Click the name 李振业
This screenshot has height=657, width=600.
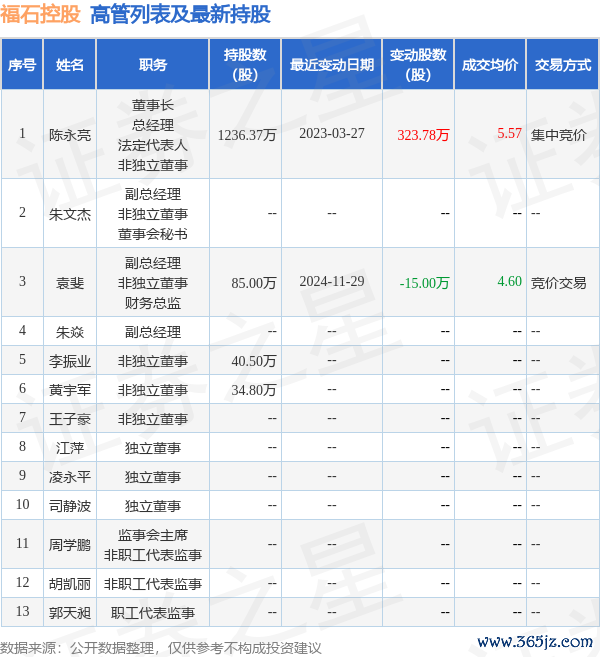70,361
